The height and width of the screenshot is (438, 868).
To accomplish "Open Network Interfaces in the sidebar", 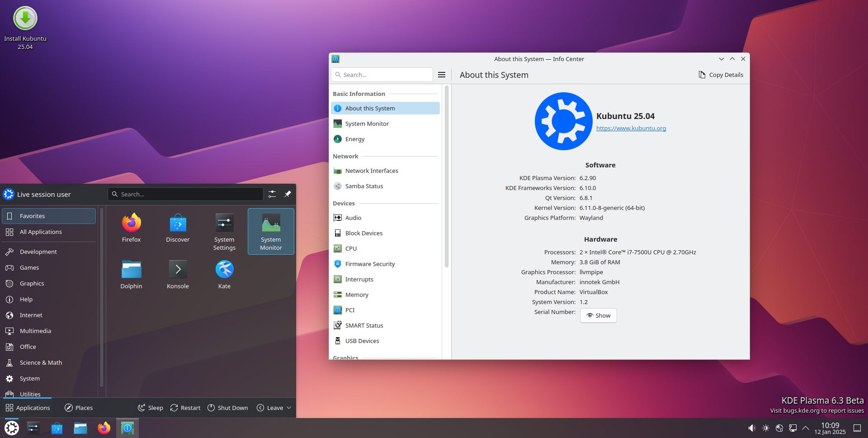I will tap(385, 171).
